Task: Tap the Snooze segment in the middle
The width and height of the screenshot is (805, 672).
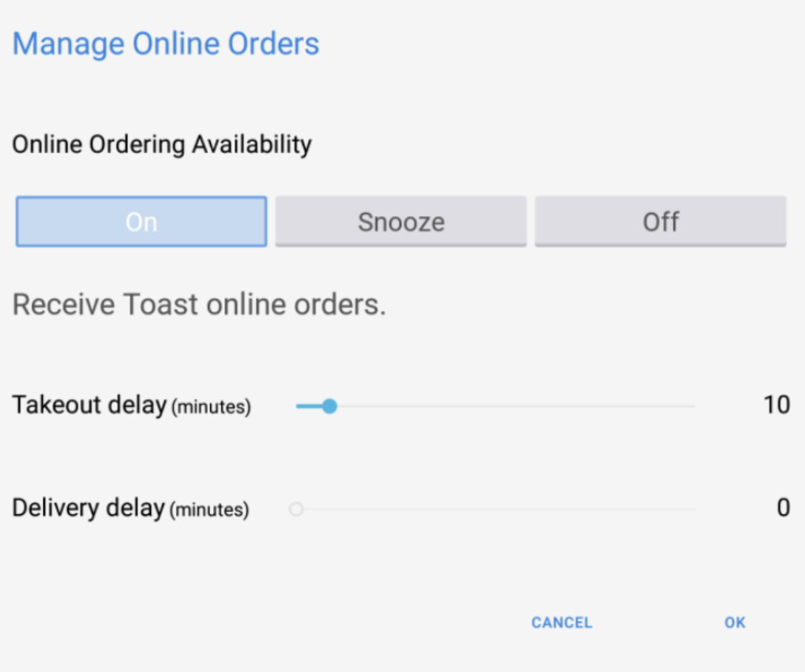Action: pyautogui.click(x=400, y=221)
